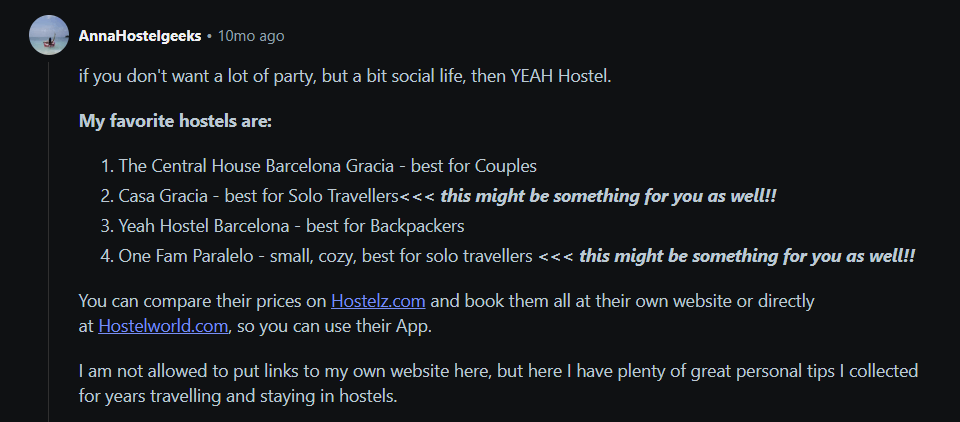Follow the Hostelworld.com link
960x422 pixels.
(x=164, y=325)
